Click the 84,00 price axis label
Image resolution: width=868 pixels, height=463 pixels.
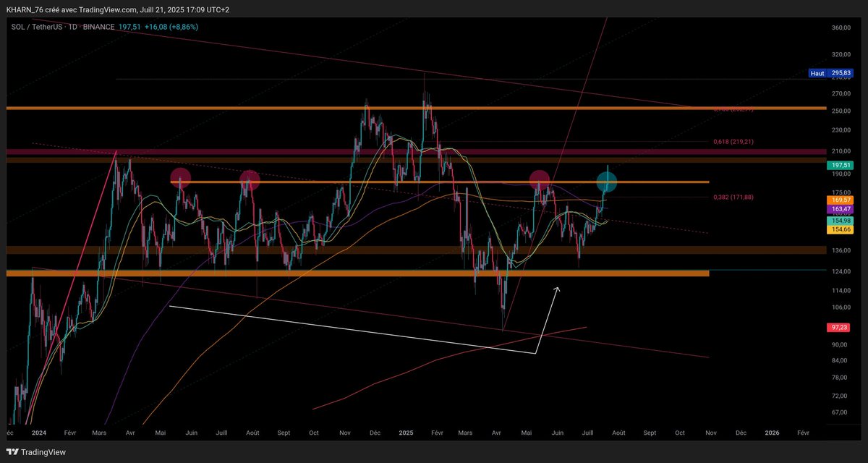point(841,361)
